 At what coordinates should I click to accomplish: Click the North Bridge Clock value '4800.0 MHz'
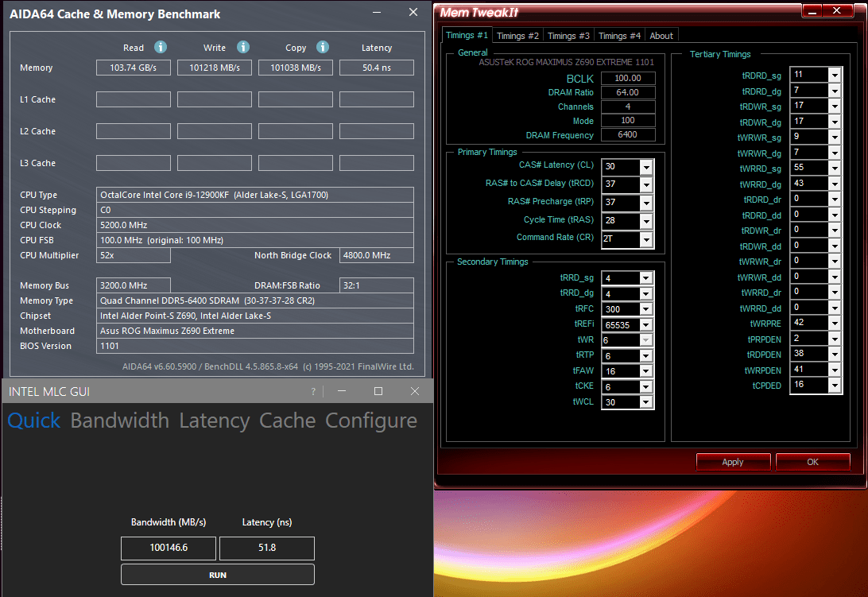click(367, 255)
